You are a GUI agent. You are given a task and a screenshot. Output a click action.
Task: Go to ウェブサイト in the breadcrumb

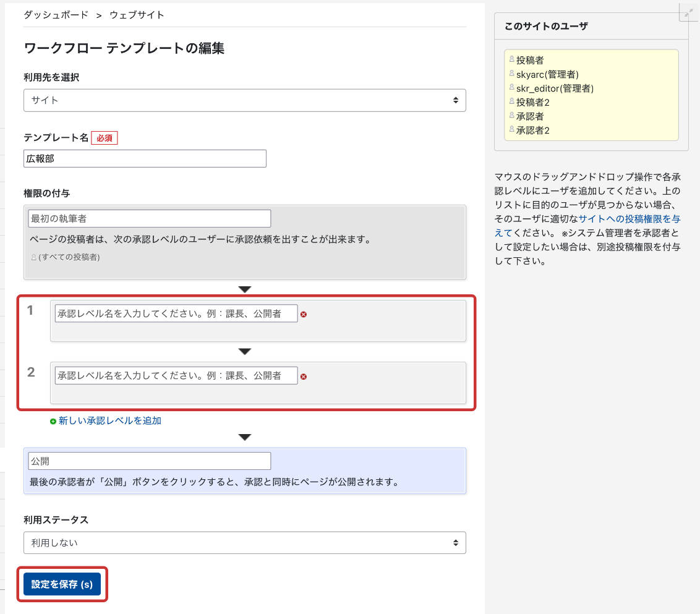137,15
